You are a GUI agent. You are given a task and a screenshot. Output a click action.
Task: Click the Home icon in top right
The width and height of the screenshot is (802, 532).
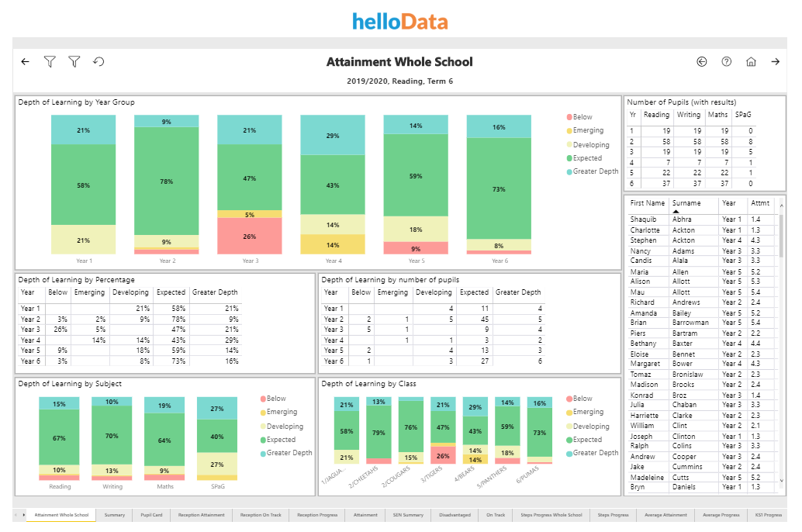click(x=751, y=61)
